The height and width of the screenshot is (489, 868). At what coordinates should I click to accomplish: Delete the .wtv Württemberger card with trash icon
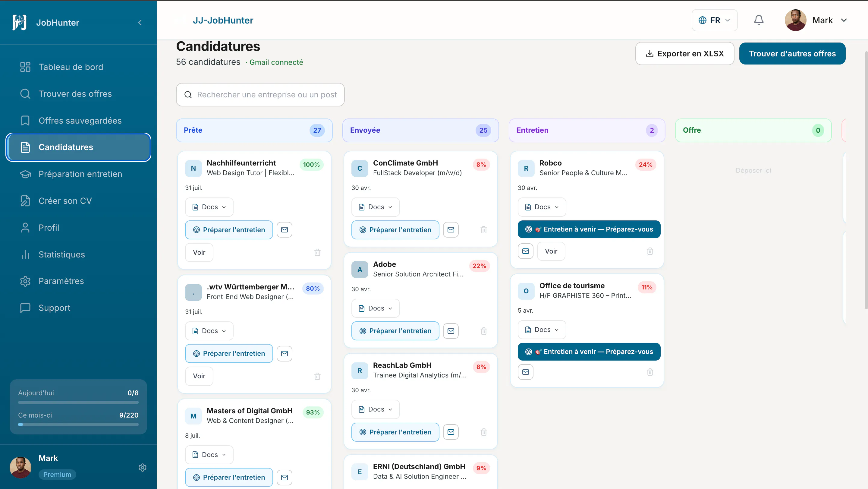pos(317,376)
